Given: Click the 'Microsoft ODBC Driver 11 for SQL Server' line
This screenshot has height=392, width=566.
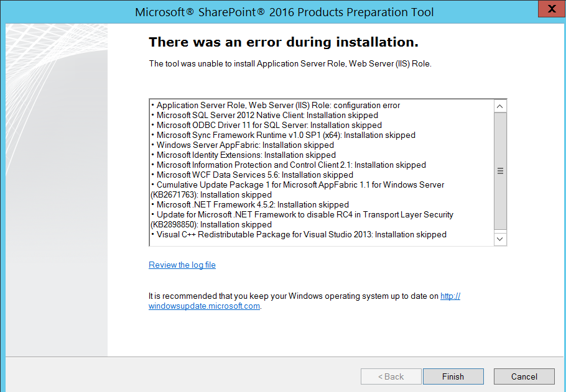Looking at the screenshot, I should pyautogui.click(x=266, y=125).
